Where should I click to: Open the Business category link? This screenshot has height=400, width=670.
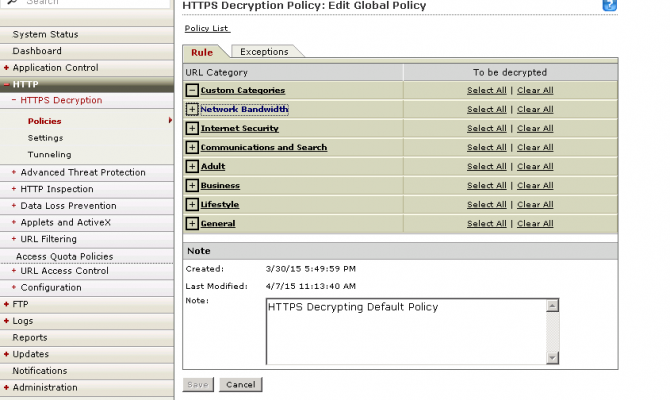coord(220,185)
